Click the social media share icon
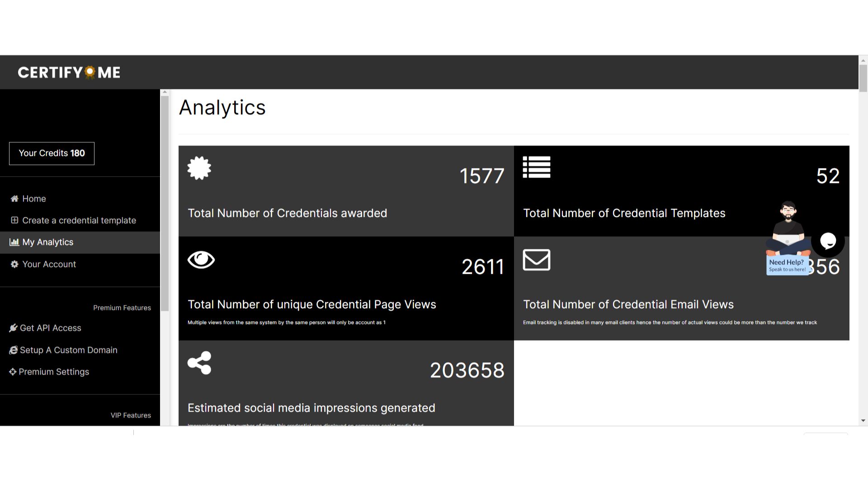868x488 pixels. (x=199, y=363)
